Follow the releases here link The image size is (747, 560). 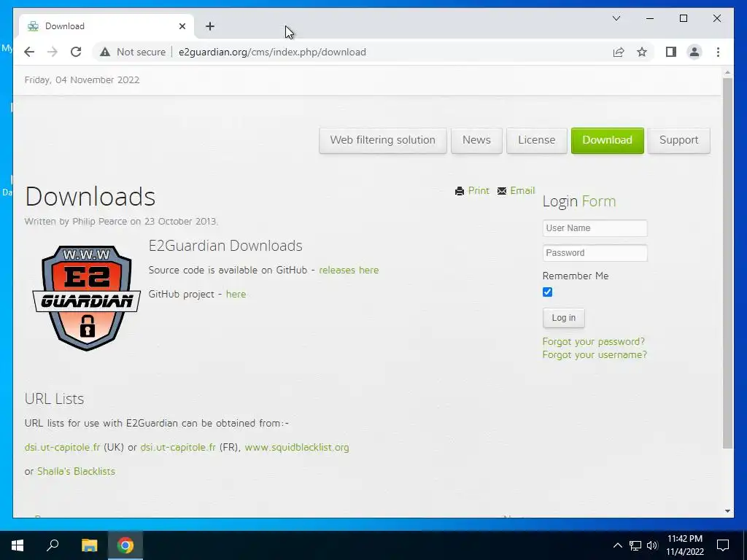349,270
